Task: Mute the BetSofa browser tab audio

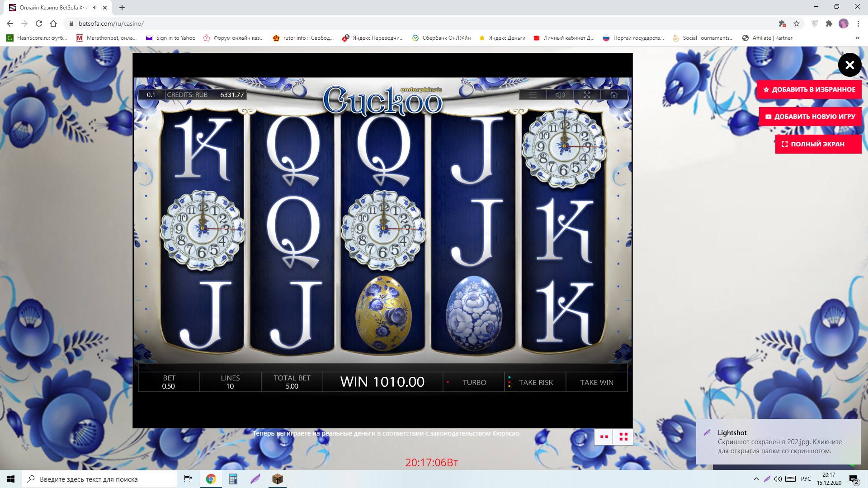Action: click(95, 8)
